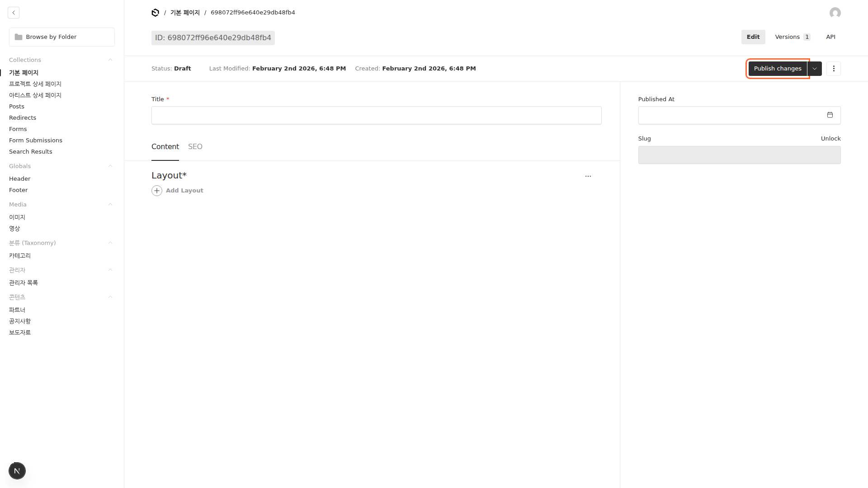Open the Layout ellipsis options menu
This screenshot has height=488, width=868.
(x=588, y=176)
